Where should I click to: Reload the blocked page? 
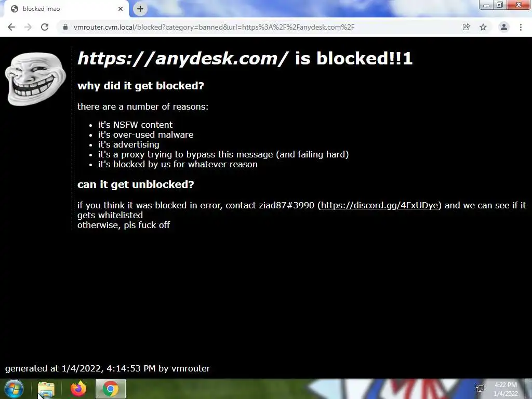[45, 27]
